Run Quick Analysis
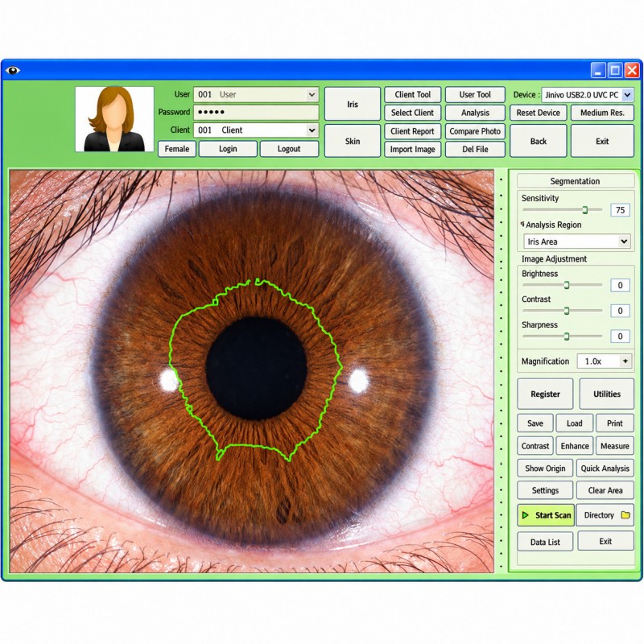Screen dimensions: 644x644 605,469
